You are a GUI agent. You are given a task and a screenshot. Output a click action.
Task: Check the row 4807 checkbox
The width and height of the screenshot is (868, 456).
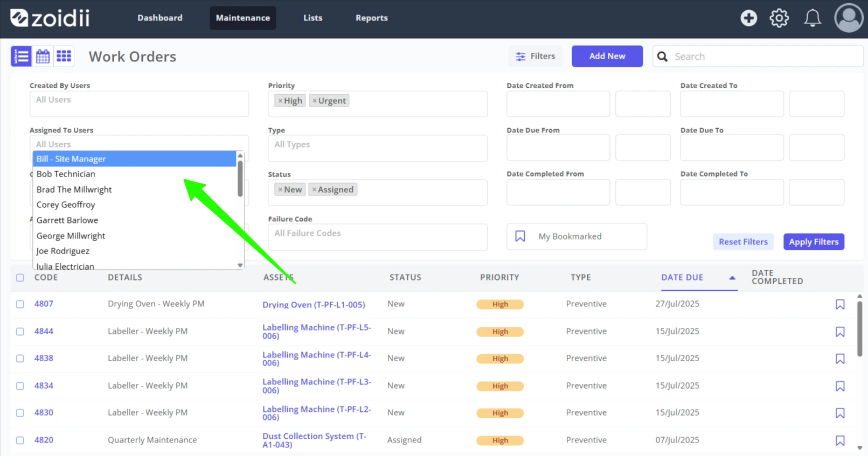(20, 304)
